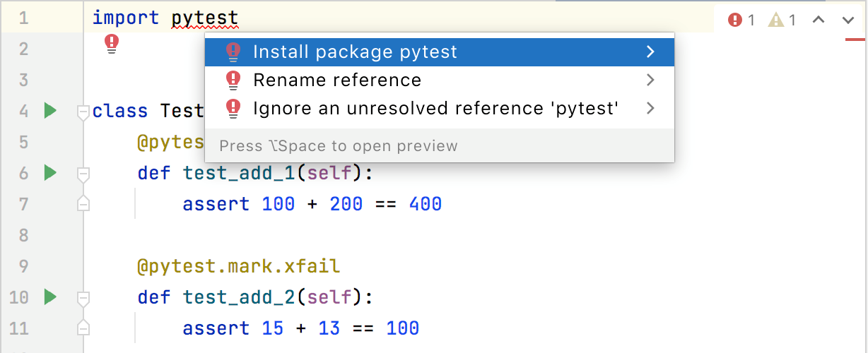
Task: Run test_add_1 using the gutter arrow
Action: 49,172
